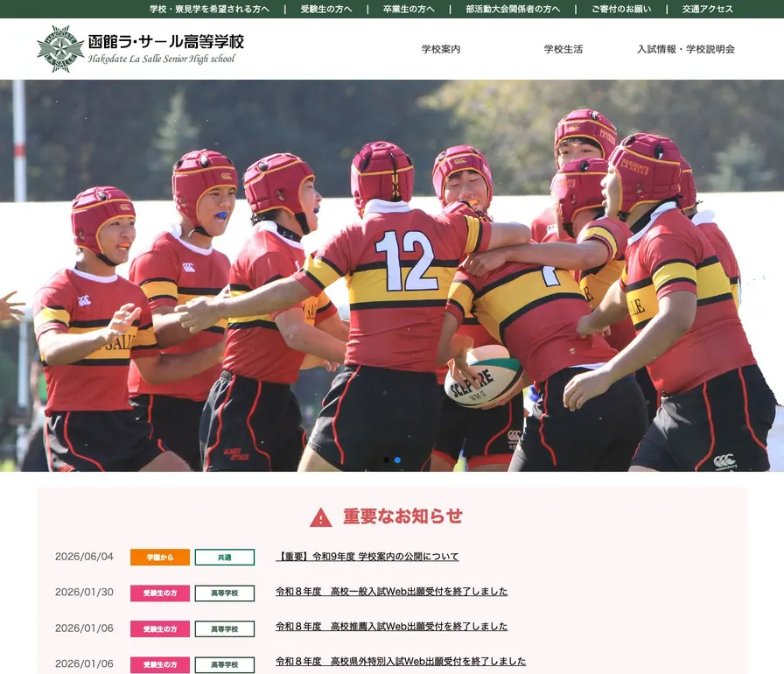
Task: Click the Hakodate La Salle school crest logo
Action: click(60, 49)
